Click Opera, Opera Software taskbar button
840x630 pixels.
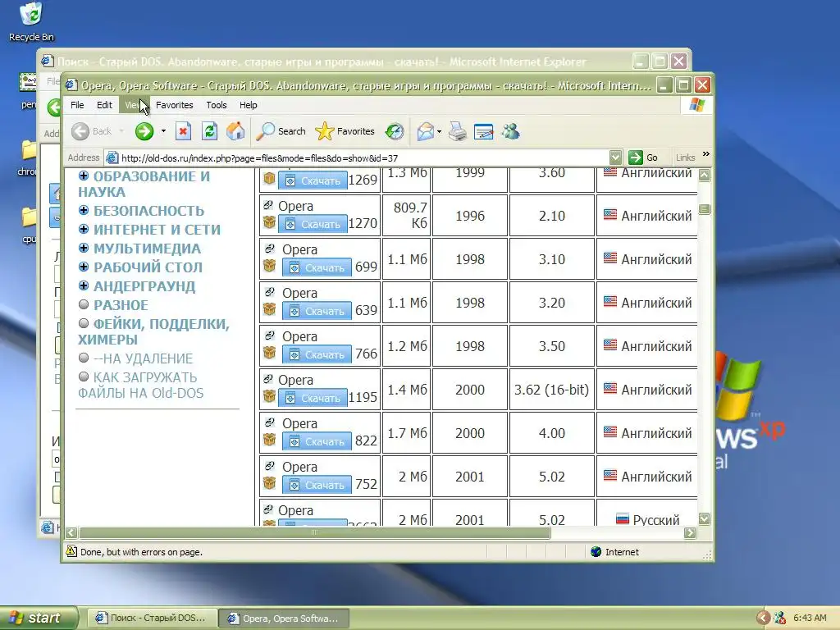(x=284, y=619)
